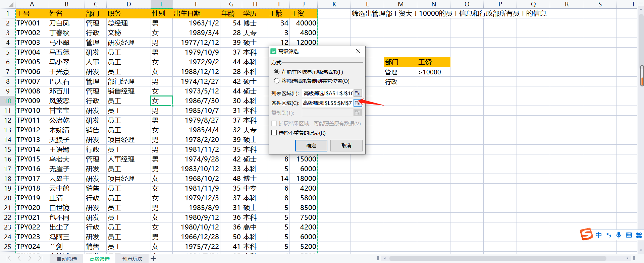Add a new sheet with plus icon
This screenshot has width=644, height=263.
(153, 259)
